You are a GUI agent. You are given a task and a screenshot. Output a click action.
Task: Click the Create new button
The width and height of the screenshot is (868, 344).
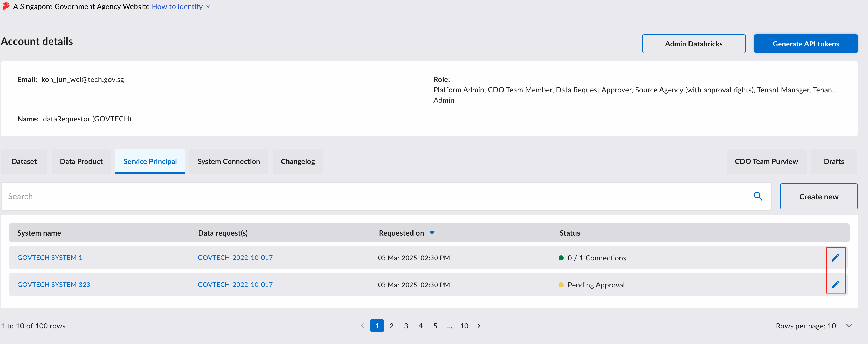[x=818, y=196]
